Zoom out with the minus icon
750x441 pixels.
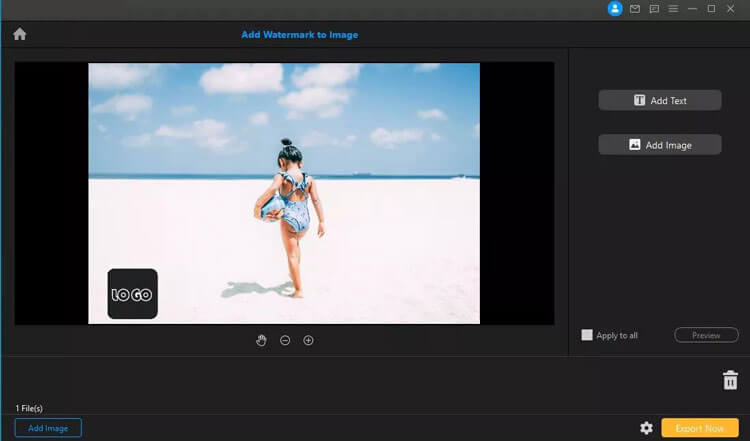(285, 340)
